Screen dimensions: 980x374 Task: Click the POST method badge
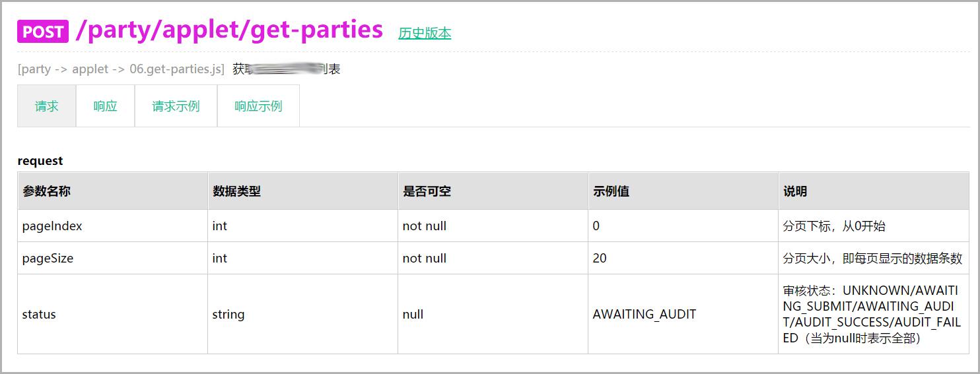[43, 31]
